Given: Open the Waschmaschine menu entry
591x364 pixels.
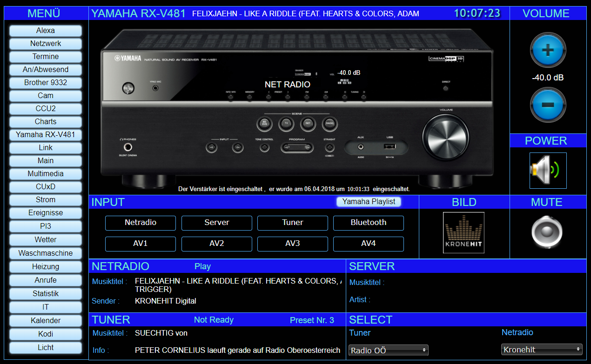Looking at the screenshot, I should tap(46, 253).
